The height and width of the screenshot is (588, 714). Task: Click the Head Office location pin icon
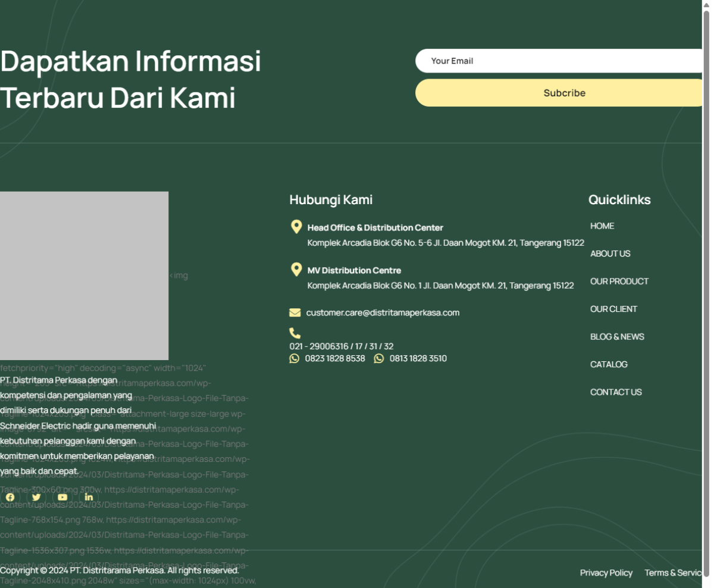point(296,227)
